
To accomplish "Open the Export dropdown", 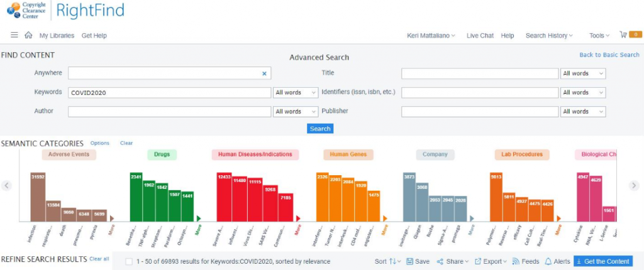I will pyautogui.click(x=491, y=261).
